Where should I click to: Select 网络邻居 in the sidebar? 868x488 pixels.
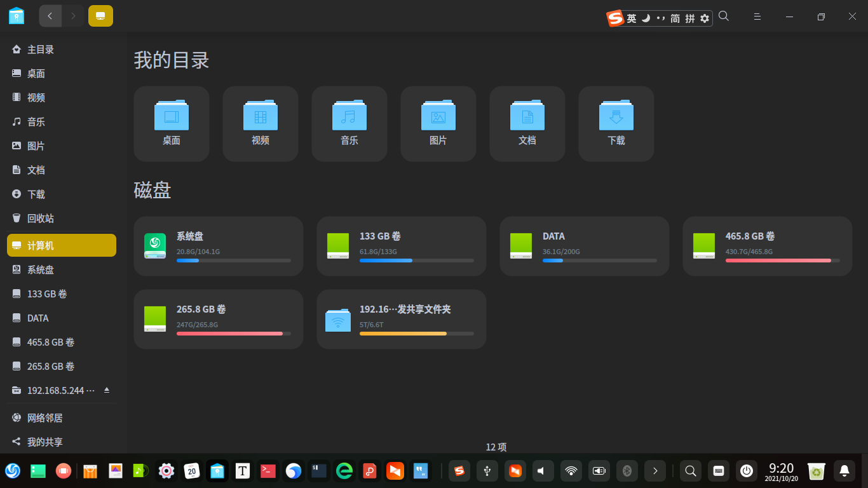pyautogui.click(x=44, y=418)
